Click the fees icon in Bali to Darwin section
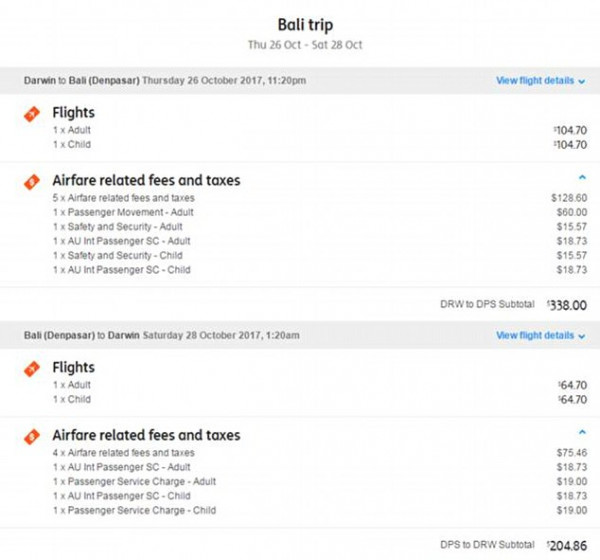600x560 pixels. tap(31, 436)
